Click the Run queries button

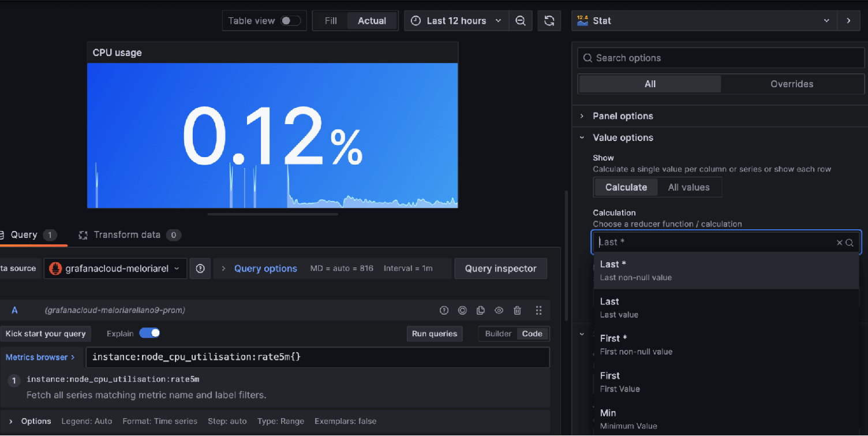click(x=435, y=334)
